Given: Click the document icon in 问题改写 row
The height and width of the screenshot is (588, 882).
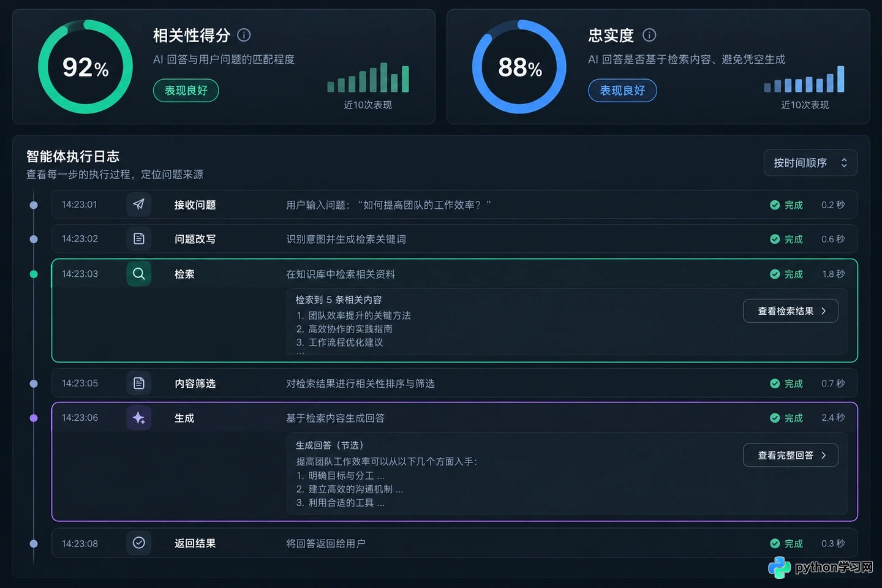Looking at the screenshot, I should [x=139, y=239].
